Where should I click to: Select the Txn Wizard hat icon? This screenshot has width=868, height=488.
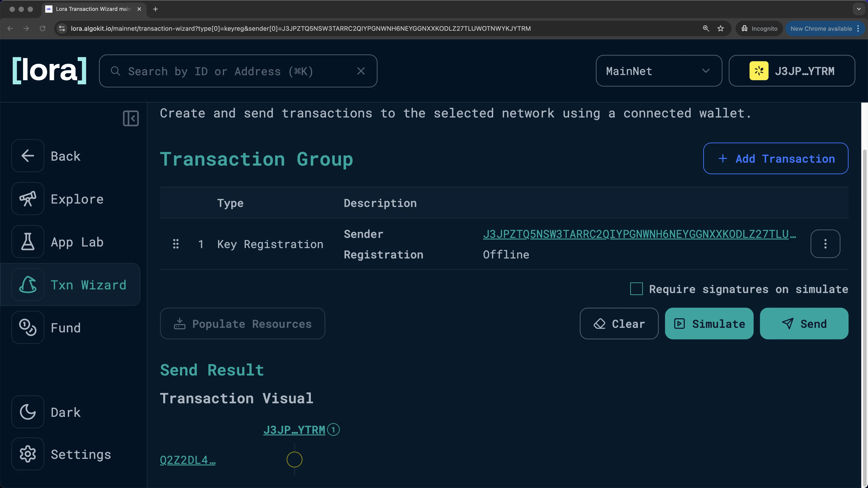(28, 285)
